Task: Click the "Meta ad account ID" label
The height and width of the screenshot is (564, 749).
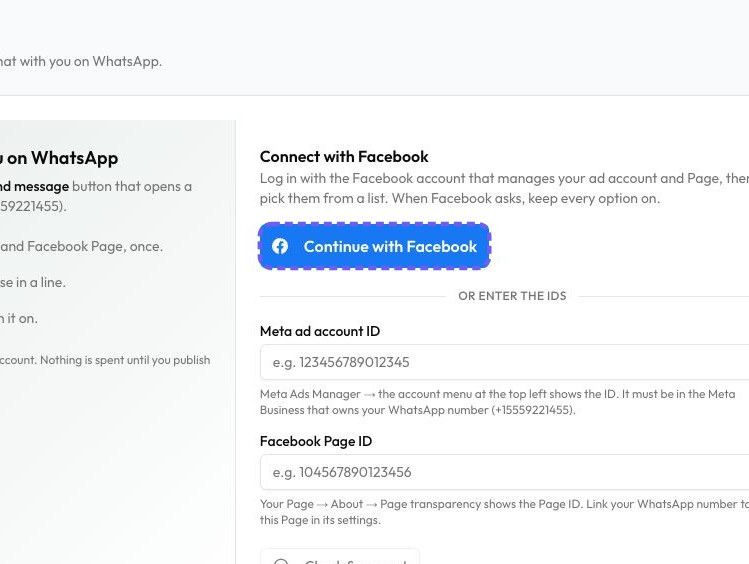Action: [320, 331]
